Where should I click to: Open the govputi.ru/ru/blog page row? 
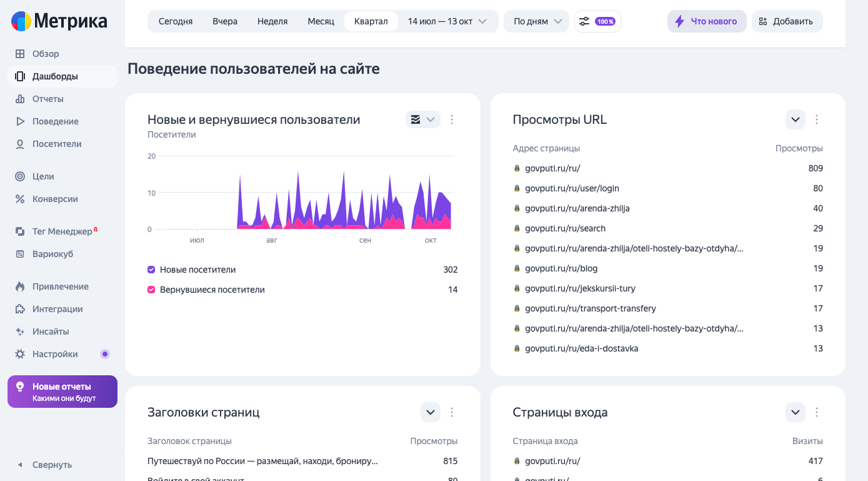click(x=561, y=268)
